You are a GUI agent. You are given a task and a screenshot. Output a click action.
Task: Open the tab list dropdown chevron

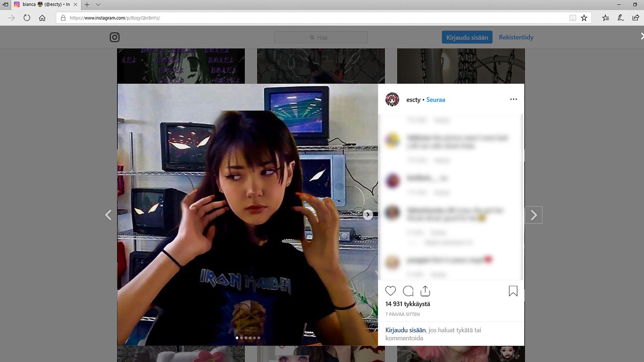(x=98, y=4)
